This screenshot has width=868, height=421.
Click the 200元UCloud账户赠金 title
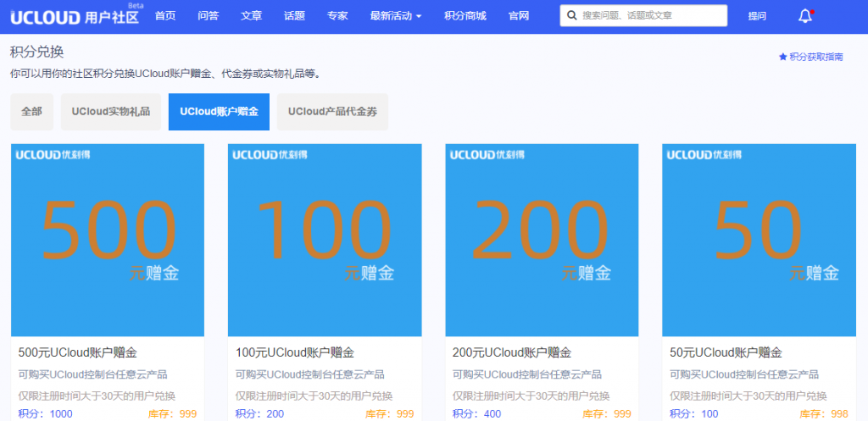(512, 352)
